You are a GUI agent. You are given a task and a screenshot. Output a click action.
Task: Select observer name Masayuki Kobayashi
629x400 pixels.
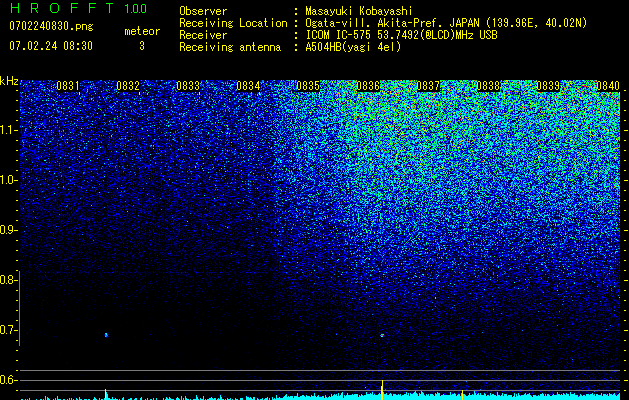point(359,11)
